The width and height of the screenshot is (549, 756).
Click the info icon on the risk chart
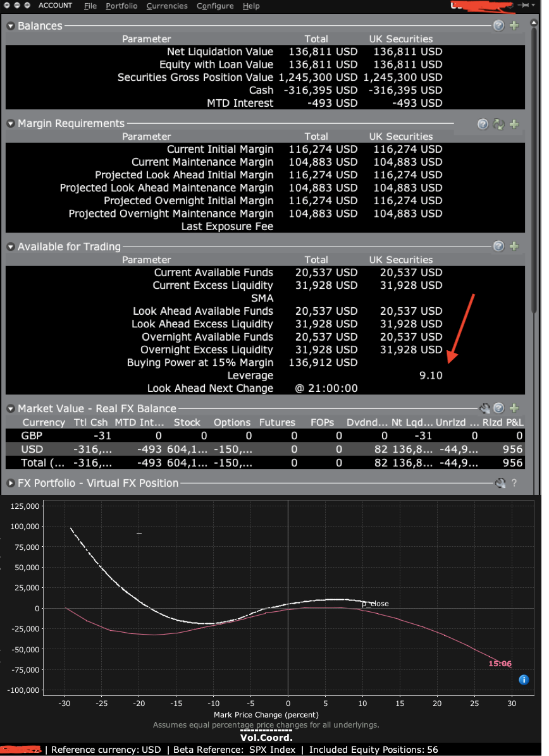(x=523, y=680)
